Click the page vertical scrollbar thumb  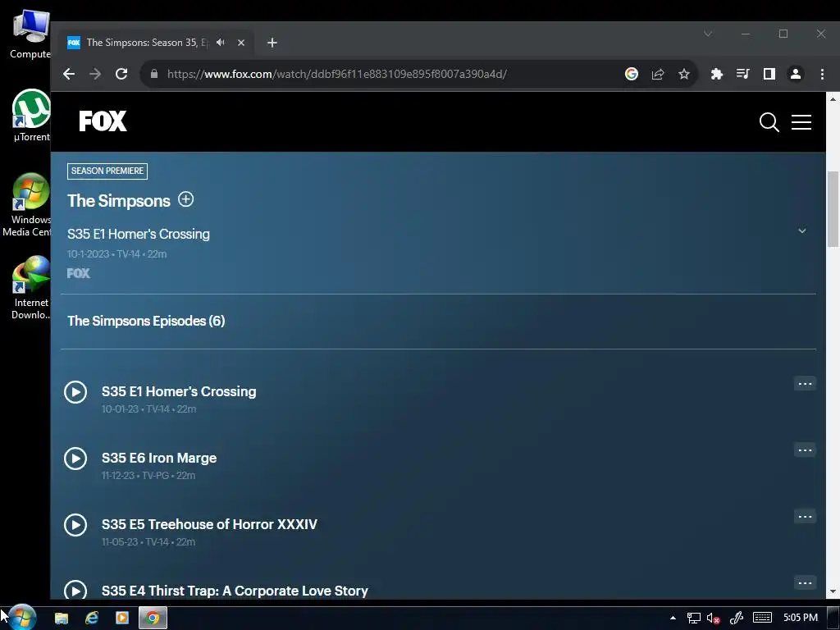(833, 208)
